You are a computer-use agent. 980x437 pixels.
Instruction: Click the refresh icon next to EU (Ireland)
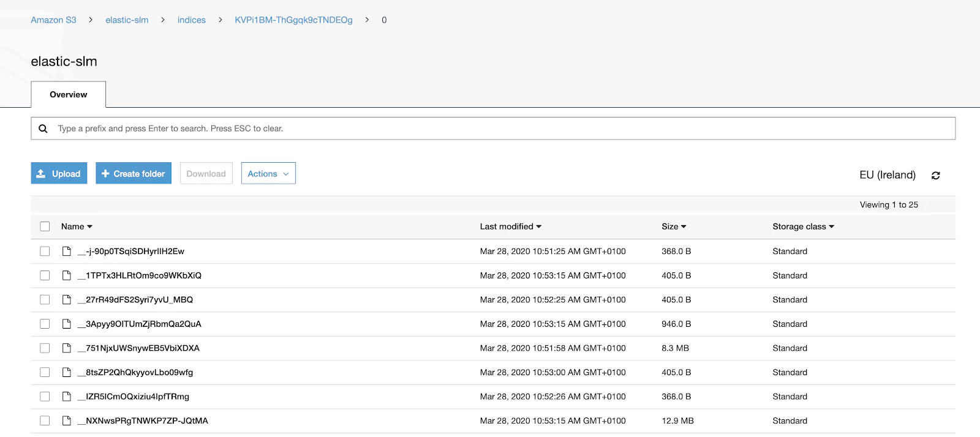pyautogui.click(x=935, y=176)
